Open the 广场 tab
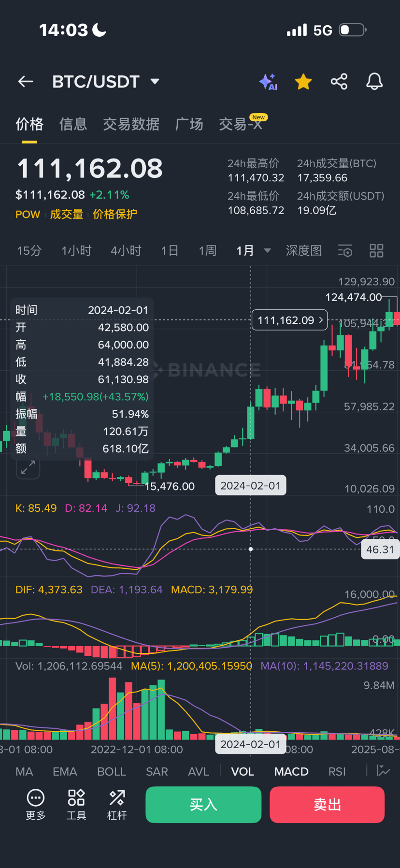The image size is (400, 868). point(189,124)
